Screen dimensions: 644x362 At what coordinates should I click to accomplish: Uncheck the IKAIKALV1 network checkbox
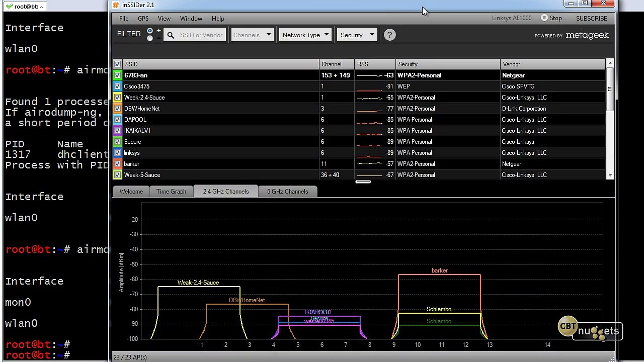click(x=117, y=131)
